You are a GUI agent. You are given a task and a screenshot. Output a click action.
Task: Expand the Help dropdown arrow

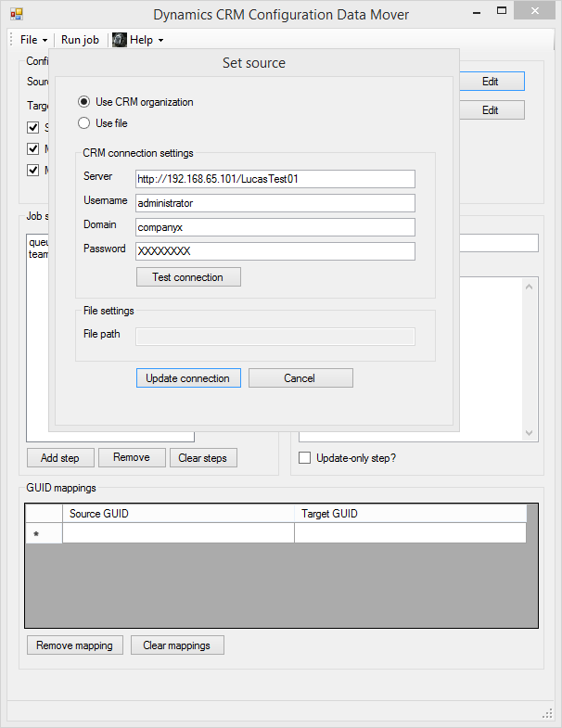click(x=160, y=41)
